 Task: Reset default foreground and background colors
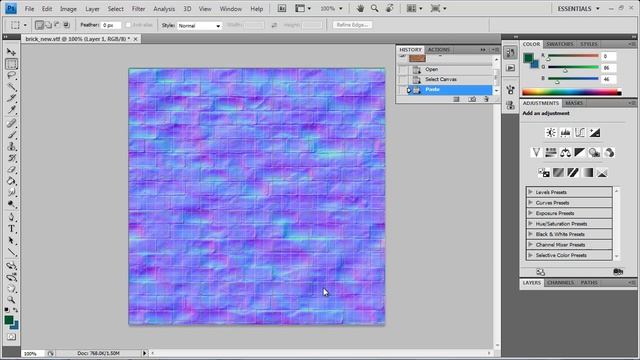7,310
